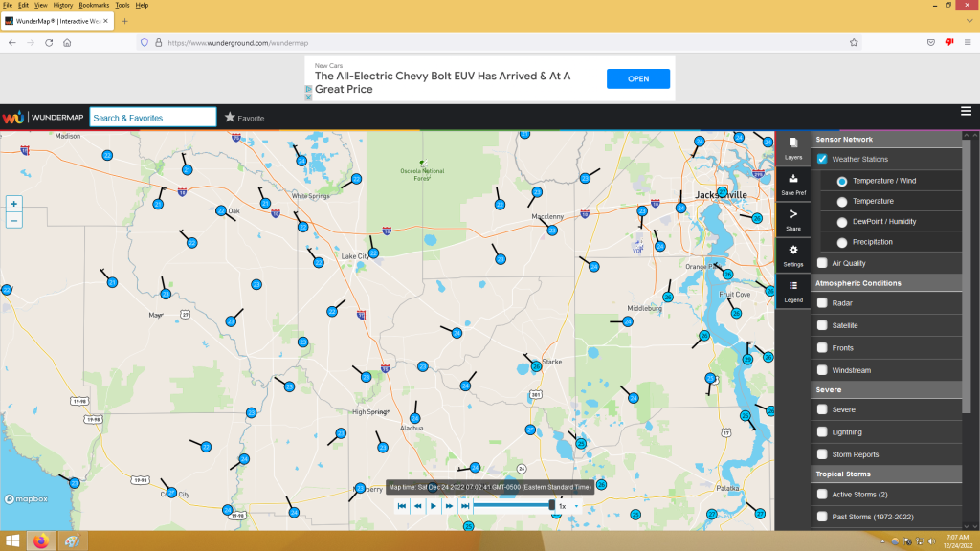The image size is (980, 551).
Task: Open the Edit menu
Action: coord(23,5)
